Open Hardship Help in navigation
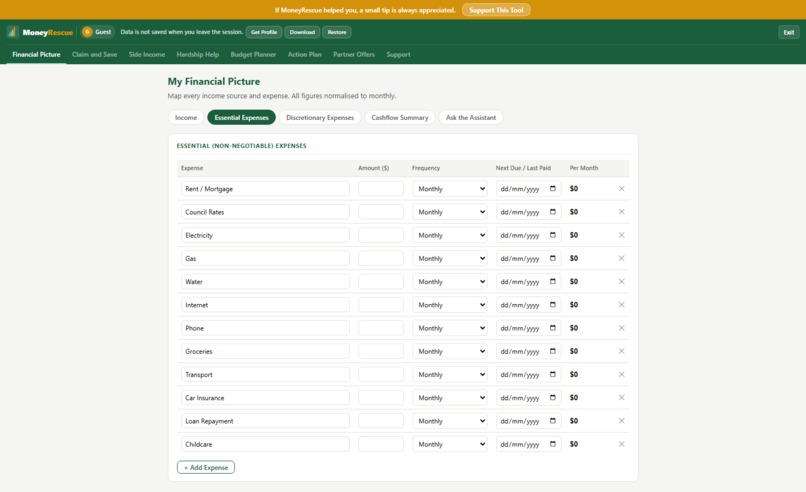This screenshot has width=806, height=492. coord(197,54)
